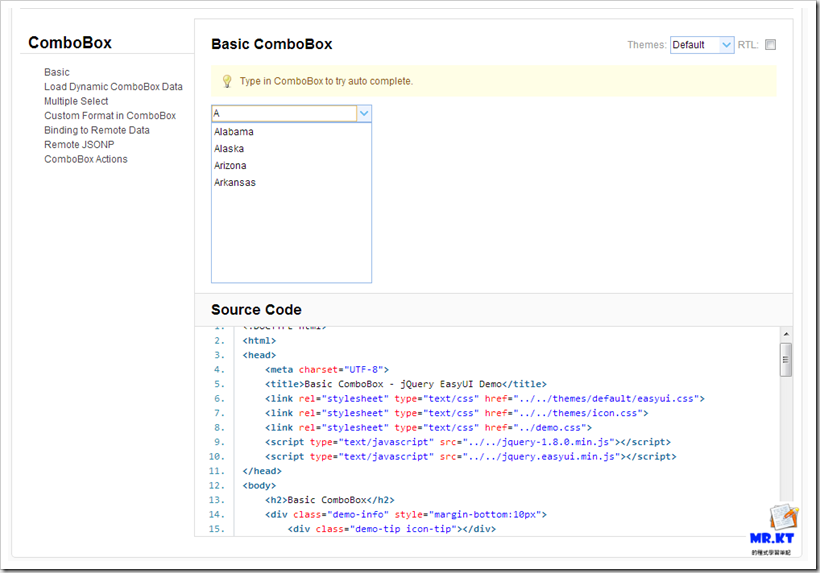Click code line 11 closing head tag
This screenshot has height=573, width=820.
click(x=262, y=471)
